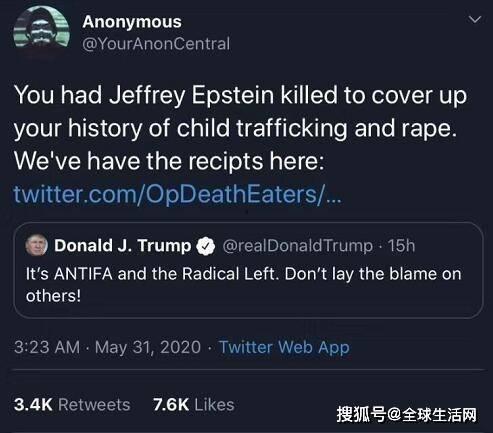Open the Anonymous profile avatar
The height and width of the screenshot is (433, 493).
click(x=41, y=32)
